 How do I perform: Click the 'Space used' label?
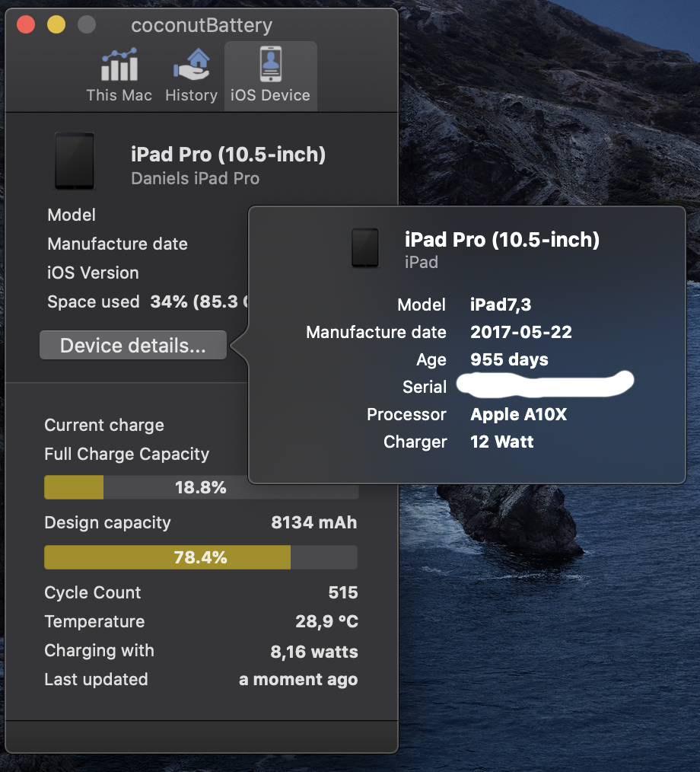click(x=94, y=301)
